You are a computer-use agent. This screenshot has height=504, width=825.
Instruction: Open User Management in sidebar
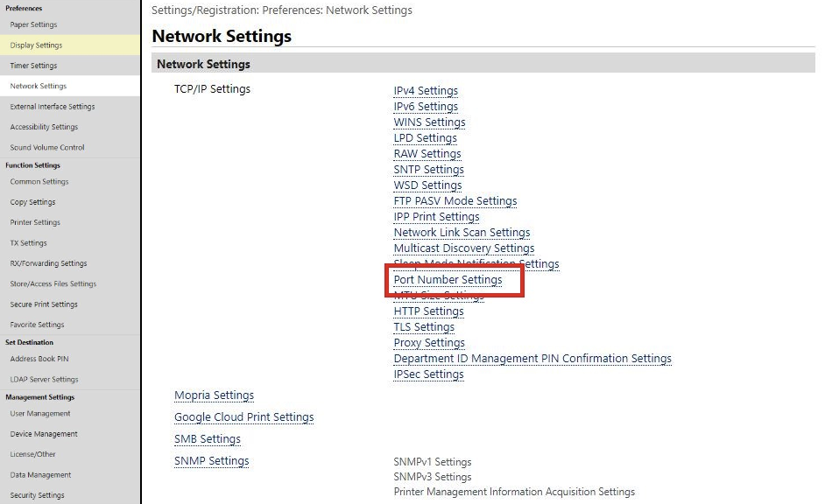click(x=40, y=414)
